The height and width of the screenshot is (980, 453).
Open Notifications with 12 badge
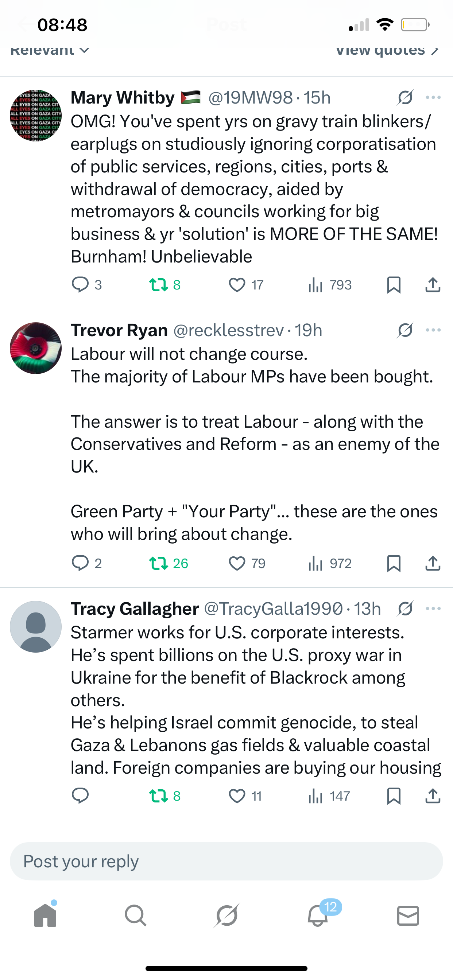click(x=318, y=915)
